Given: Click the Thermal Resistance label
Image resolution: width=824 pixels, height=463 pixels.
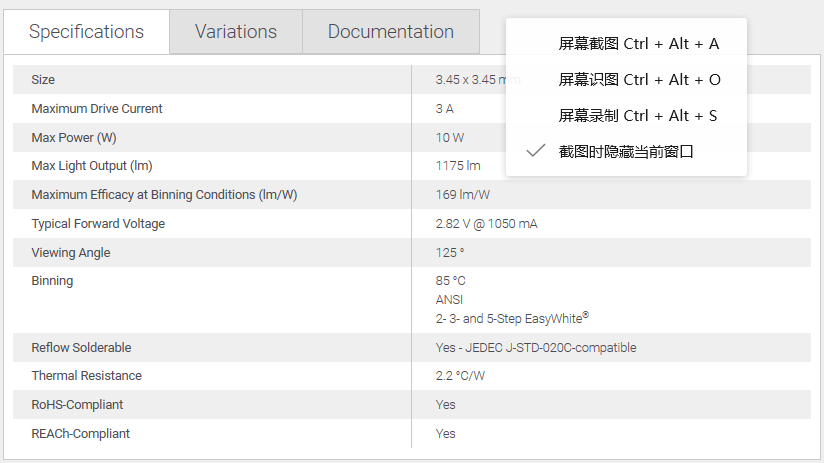Looking at the screenshot, I should (x=87, y=376).
